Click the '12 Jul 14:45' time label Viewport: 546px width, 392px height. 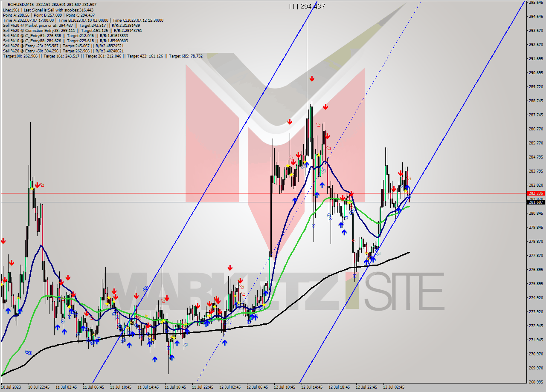pyautogui.click(x=311, y=388)
